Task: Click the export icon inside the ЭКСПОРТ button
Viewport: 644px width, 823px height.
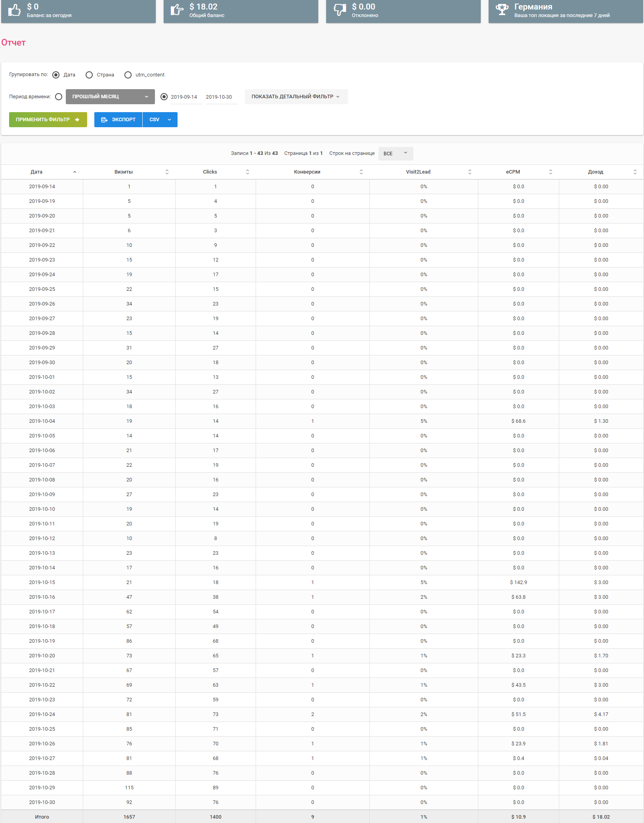Action: (105, 119)
